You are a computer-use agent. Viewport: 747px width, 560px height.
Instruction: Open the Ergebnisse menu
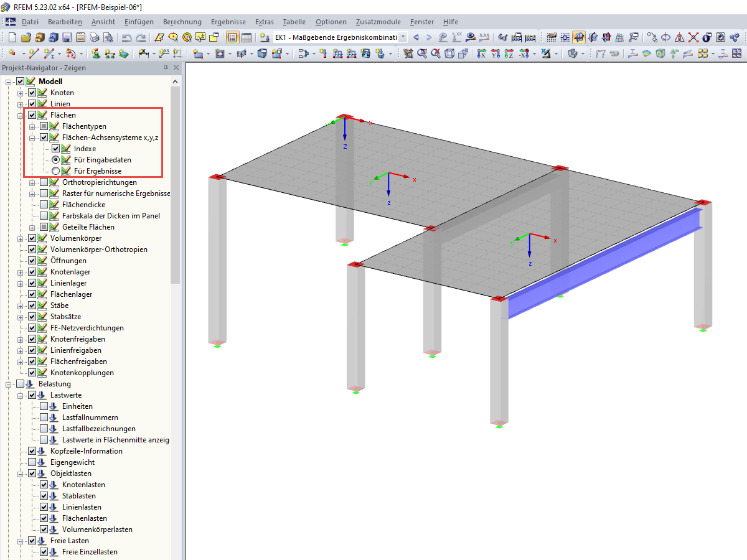pyautogui.click(x=228, y=22)
